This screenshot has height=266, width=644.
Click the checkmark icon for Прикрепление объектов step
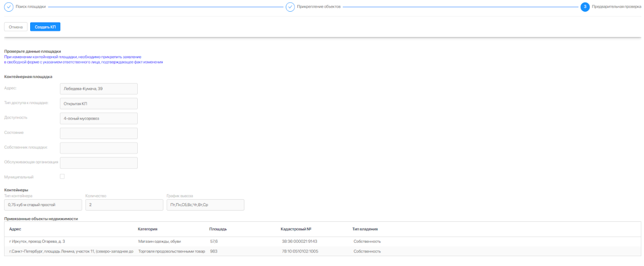click(x=290, y=7)
